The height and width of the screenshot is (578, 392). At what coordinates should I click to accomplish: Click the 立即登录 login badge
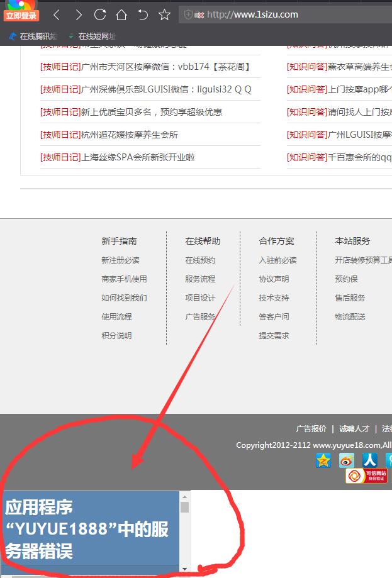click(x=21, y=16)
